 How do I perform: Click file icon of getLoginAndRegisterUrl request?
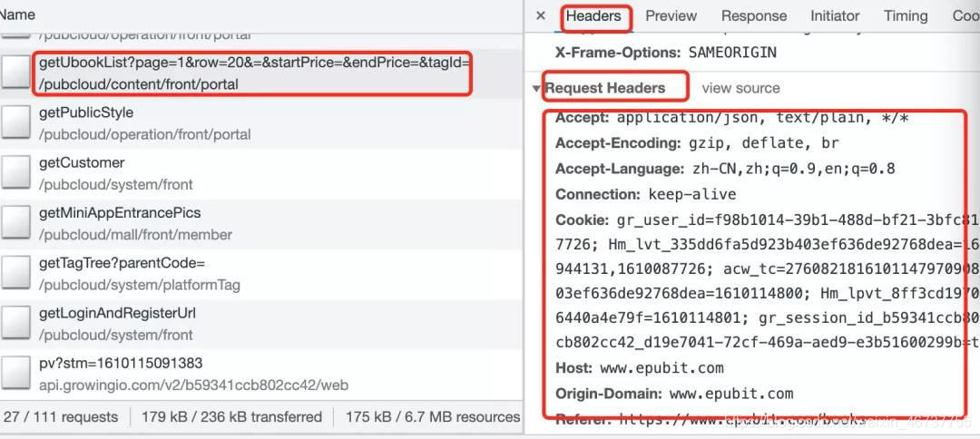click(x=15, y=322)
